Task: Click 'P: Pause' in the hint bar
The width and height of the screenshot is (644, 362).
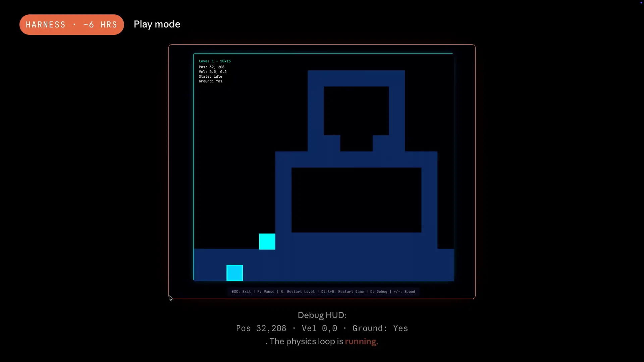Action: click(x=266, y=292)
